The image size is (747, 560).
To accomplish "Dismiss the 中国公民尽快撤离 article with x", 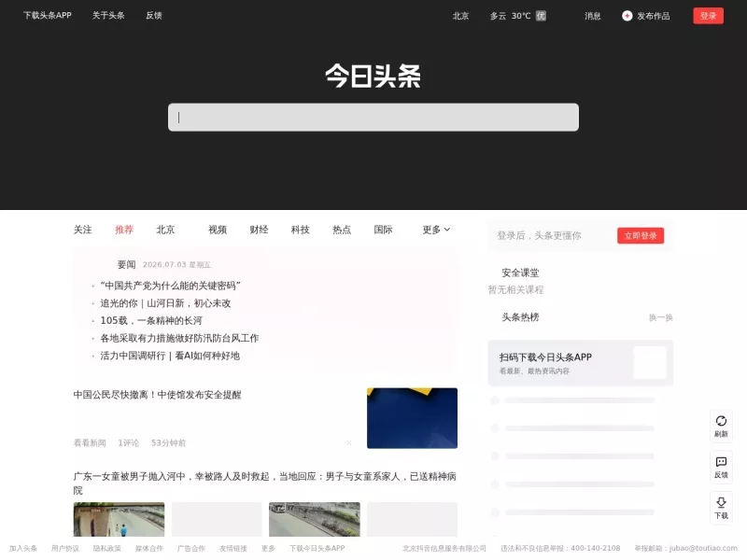I will point(348,442).
